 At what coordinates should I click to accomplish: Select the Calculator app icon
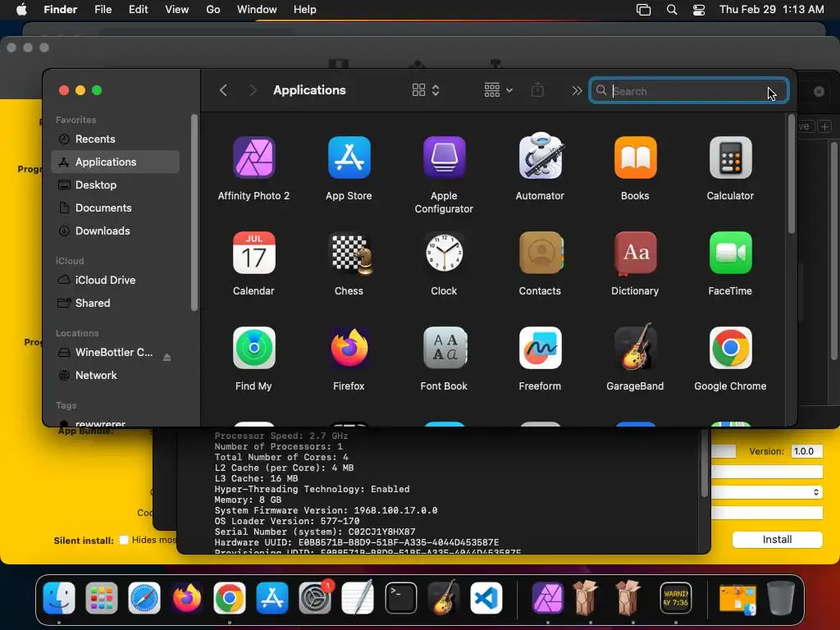tap(730, 158)
